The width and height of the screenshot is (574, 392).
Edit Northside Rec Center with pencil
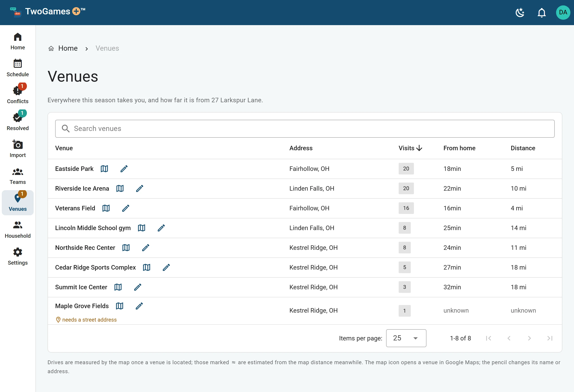pyautogui.click(x=146, y=248)
